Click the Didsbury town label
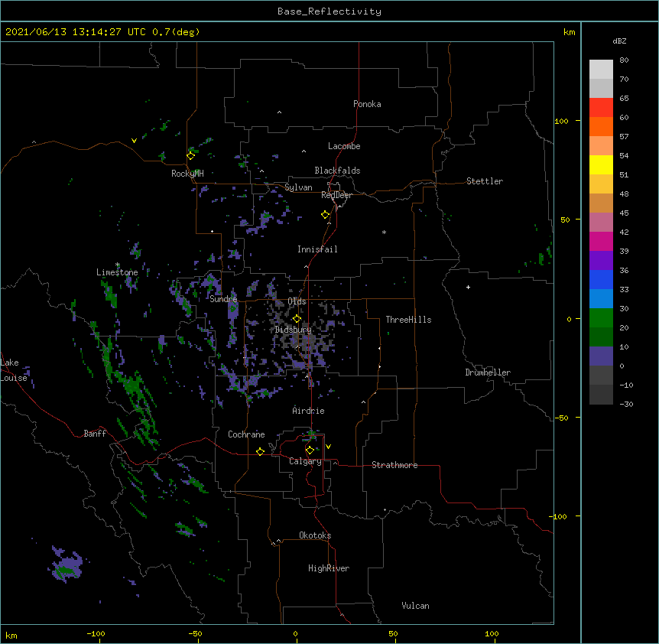 (294, 330)
